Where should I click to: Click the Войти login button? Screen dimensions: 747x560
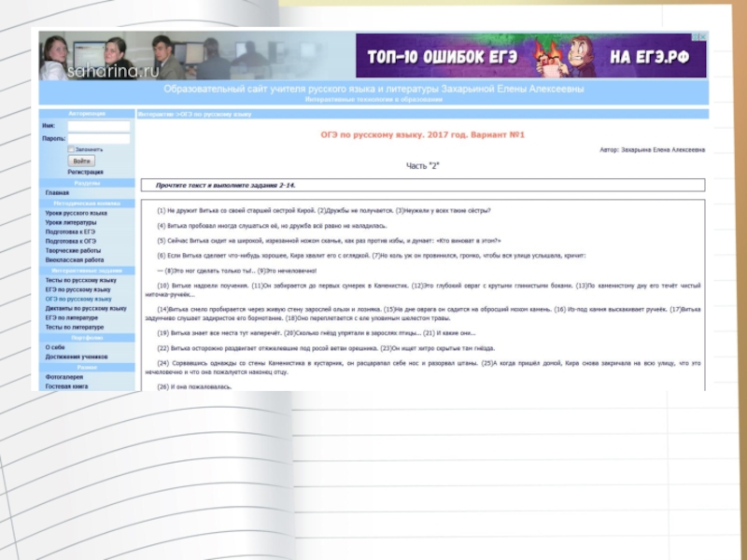click(81, 161)
